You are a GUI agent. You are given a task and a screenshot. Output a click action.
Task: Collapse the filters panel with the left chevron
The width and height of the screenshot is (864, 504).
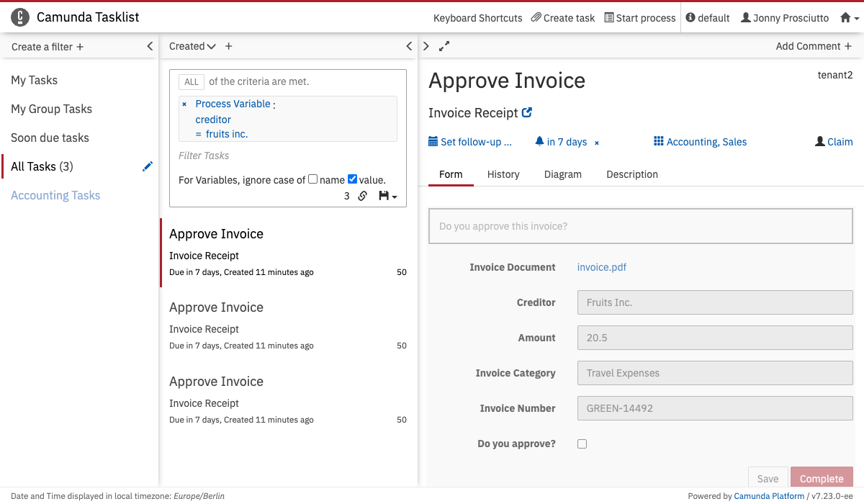point(150,46)
